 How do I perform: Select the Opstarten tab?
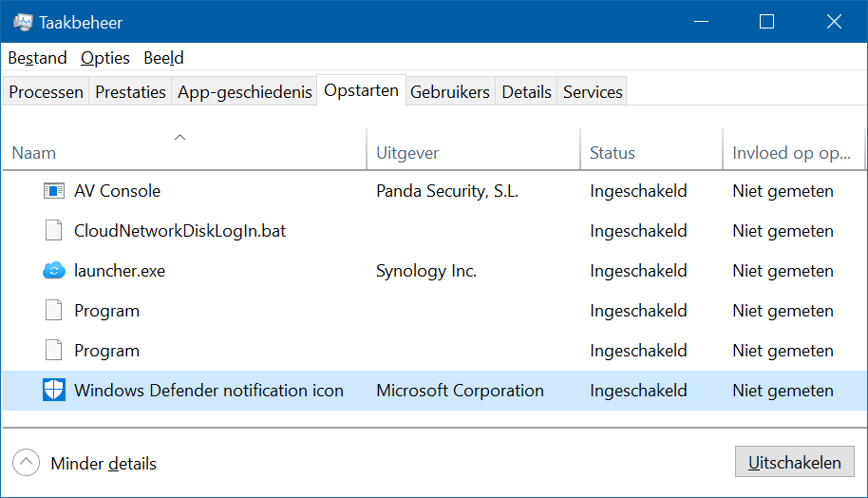pyautogui.click(x=362, y=90)
